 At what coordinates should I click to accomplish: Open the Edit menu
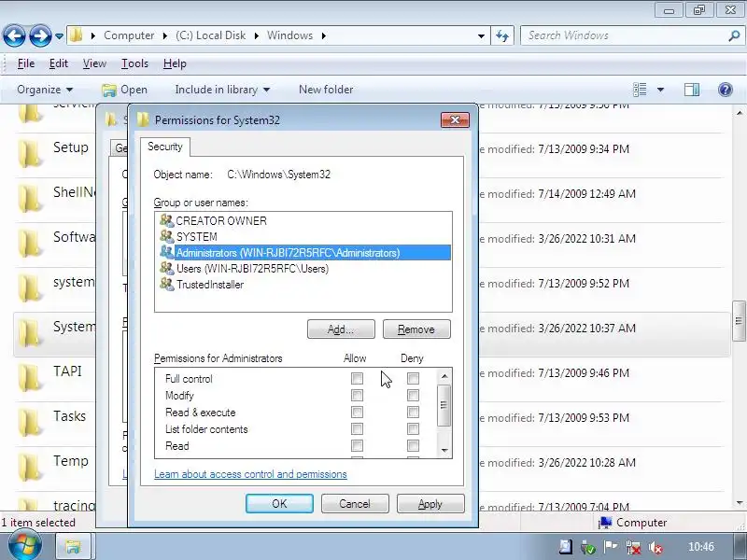(x=59, y=63)
